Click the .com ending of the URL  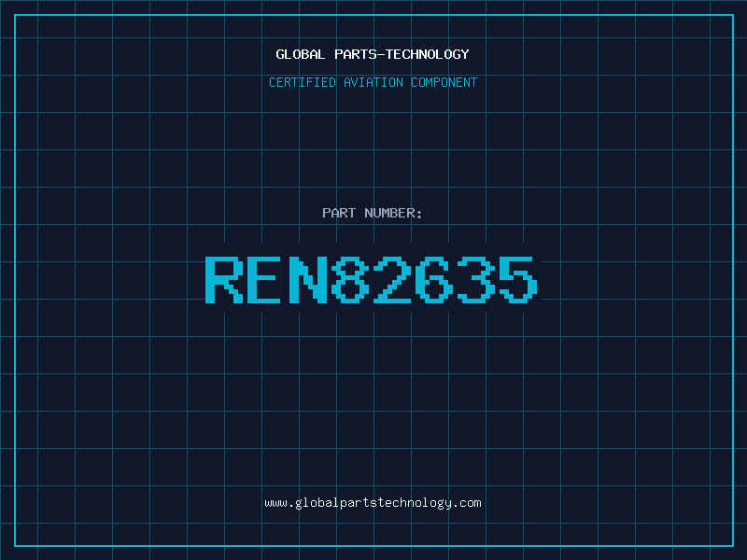tap(466, 503)
